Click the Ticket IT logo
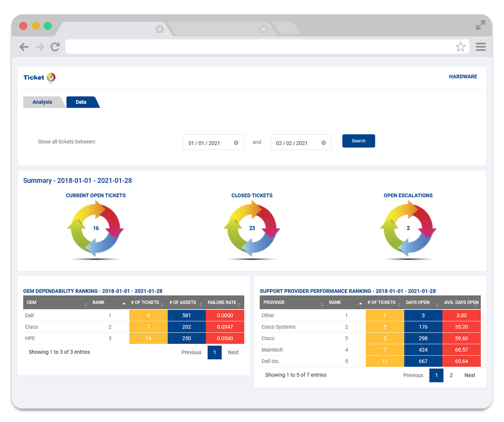This screenshot has height=422, width=504. [39, 77]
